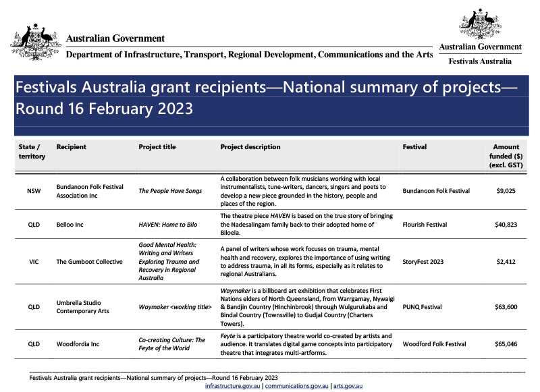Select the '$63,600' funding amount for Umbrella Studio
Screen dimensions: 540x392
pyautogui.click(x=507, y=306)
